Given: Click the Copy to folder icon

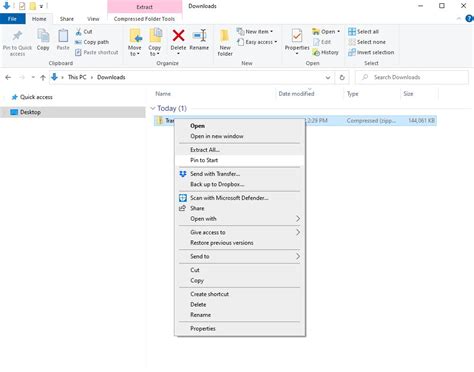Looking at the screenshot, I should 155,36.
